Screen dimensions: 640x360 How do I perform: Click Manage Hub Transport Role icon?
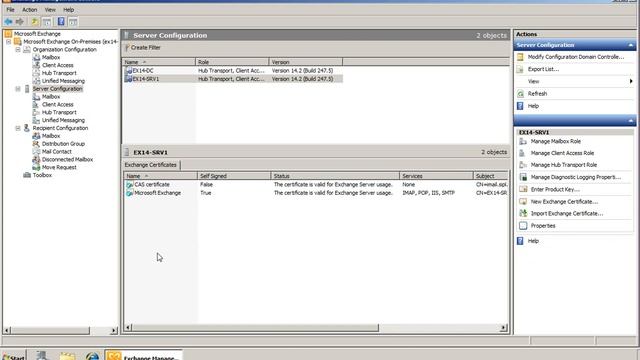click(x=523, y=165)
